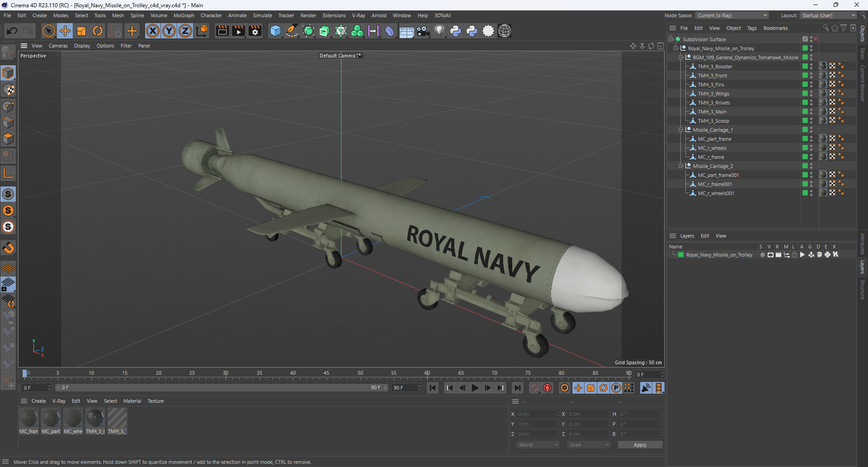Open Edit Render Settings
868x467 pixels.
255,31
